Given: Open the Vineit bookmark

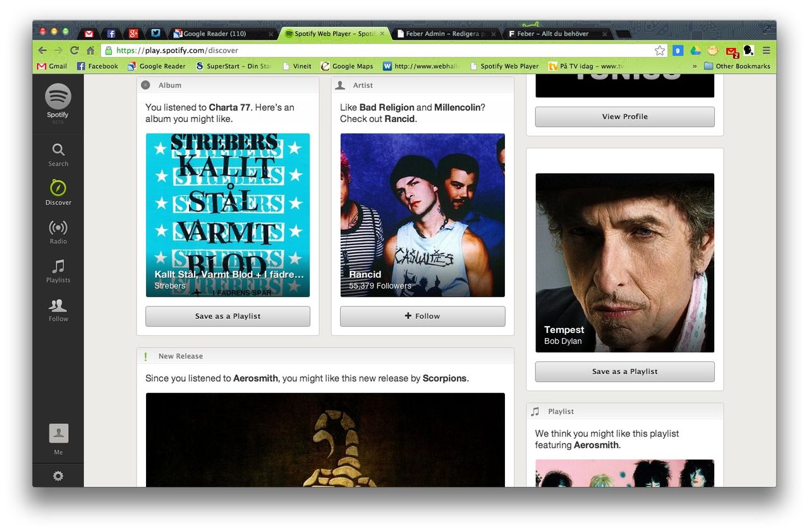Looking at the screenshot, I should [297, 66].
